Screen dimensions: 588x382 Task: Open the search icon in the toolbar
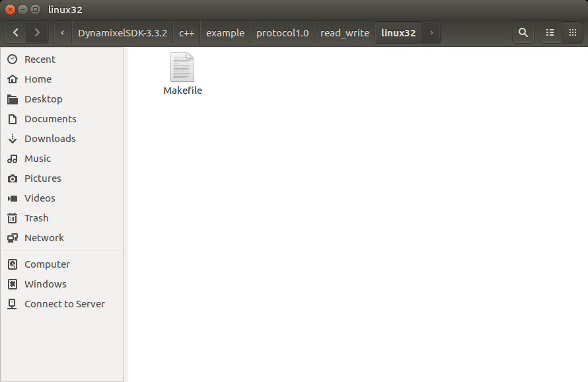523,32
